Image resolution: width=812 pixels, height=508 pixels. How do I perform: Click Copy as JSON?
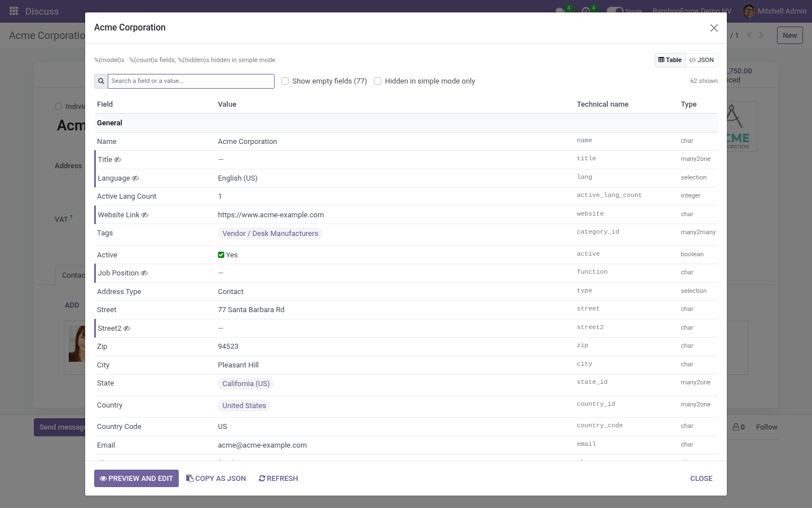point(216,479)
